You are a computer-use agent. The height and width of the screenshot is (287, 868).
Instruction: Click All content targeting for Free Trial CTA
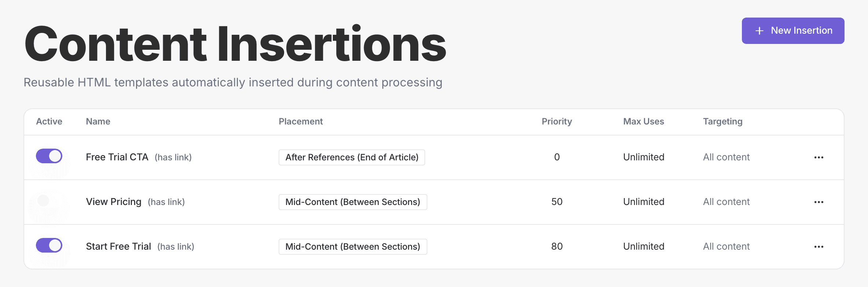726,157
